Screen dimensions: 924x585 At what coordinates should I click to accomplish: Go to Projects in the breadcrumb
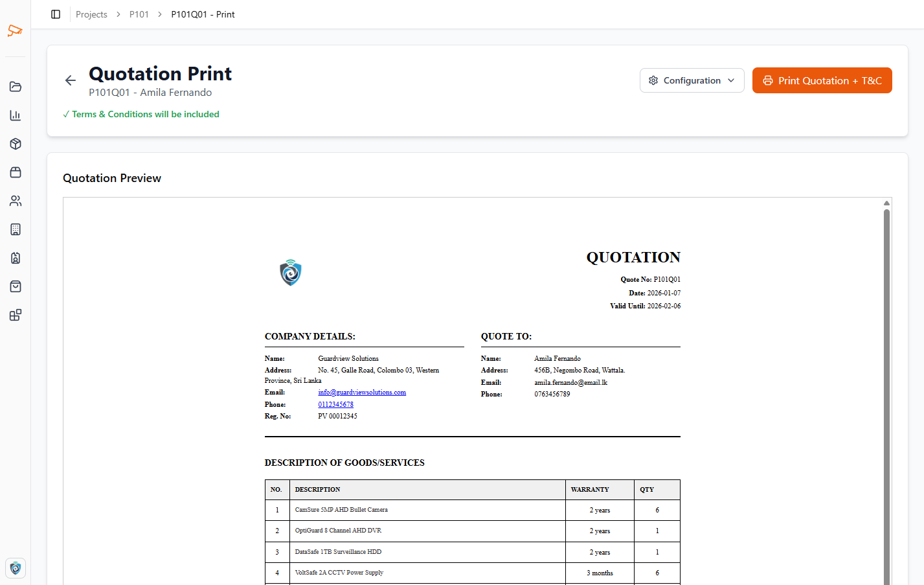click(91, 14)
